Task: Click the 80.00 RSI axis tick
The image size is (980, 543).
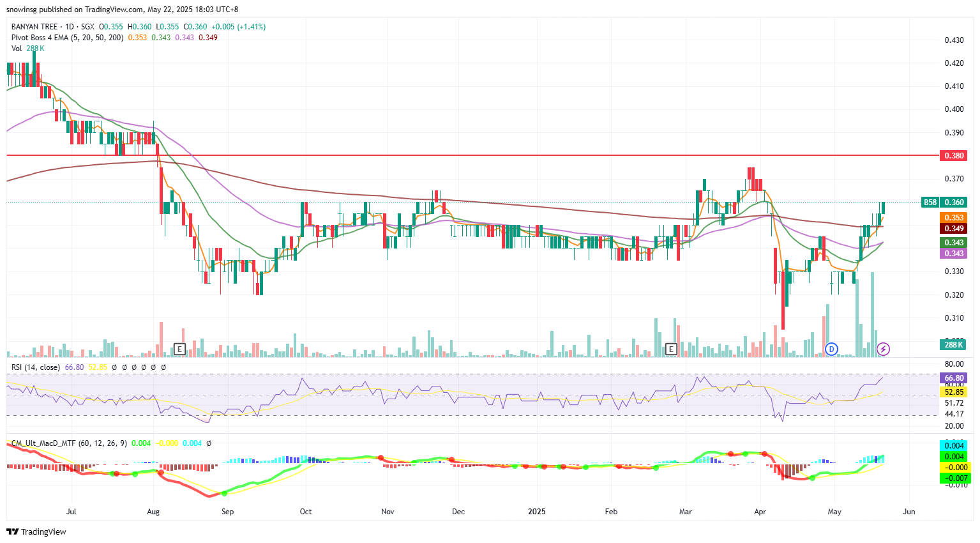Action: [x=954, y=364]
